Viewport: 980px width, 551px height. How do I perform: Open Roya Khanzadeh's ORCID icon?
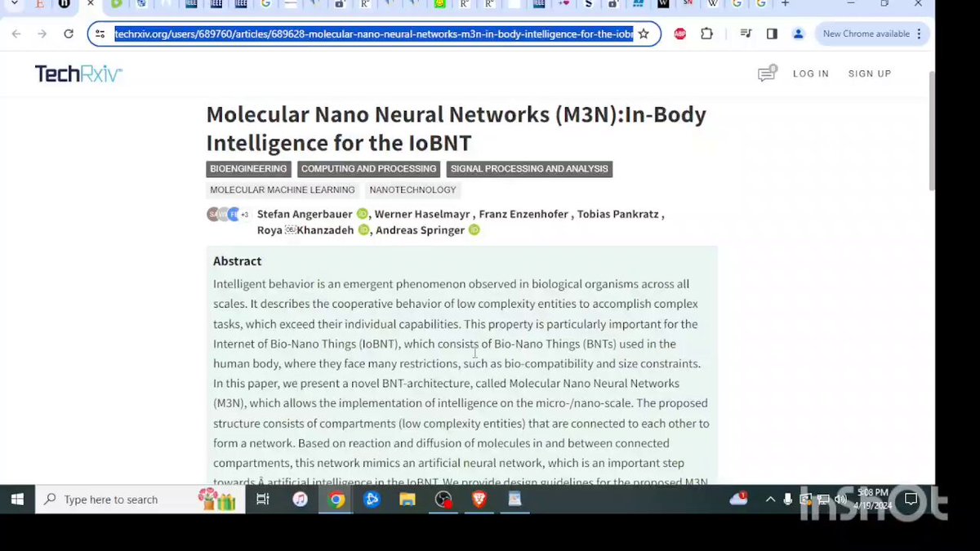click(364, 230)
